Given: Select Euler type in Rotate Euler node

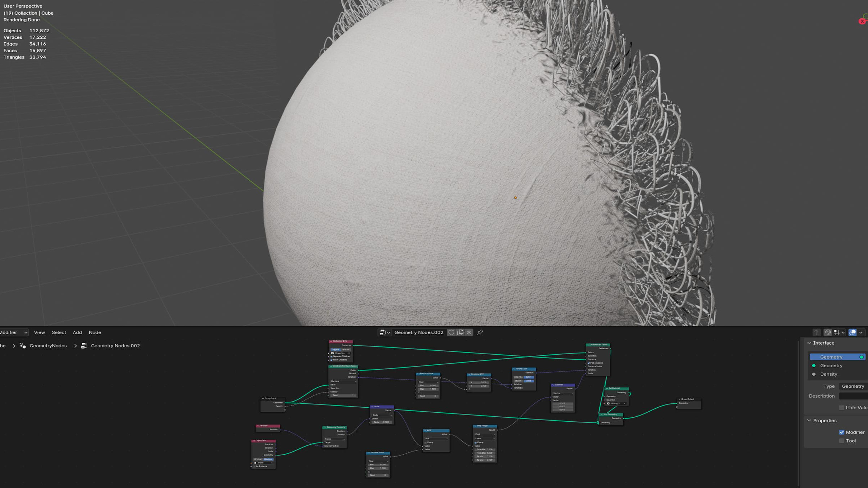Looking at the screenshot, I should coord(529,377).
